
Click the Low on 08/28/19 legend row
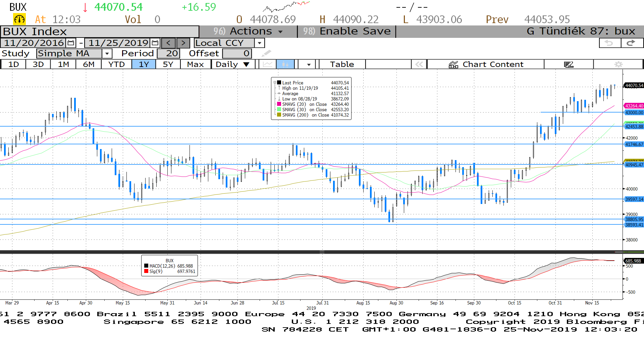click(313, 99)
